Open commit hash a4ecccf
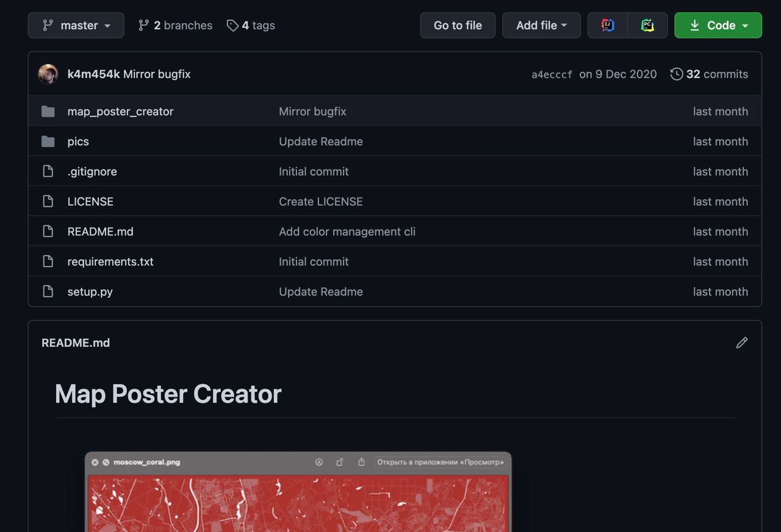The image size is (781, 532). coord(552,74)
